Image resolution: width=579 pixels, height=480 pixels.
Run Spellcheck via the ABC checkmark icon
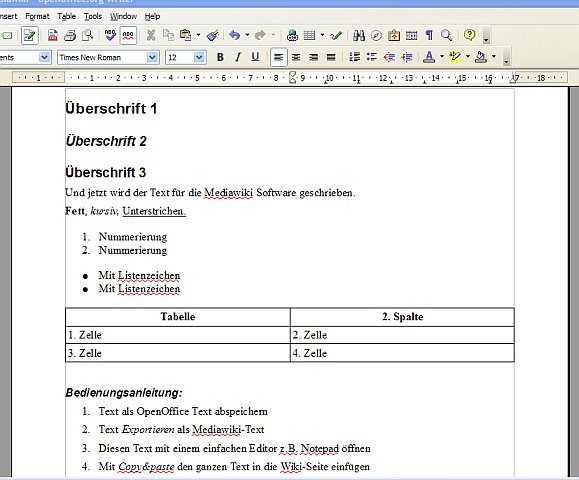click(x=110, y=35)
